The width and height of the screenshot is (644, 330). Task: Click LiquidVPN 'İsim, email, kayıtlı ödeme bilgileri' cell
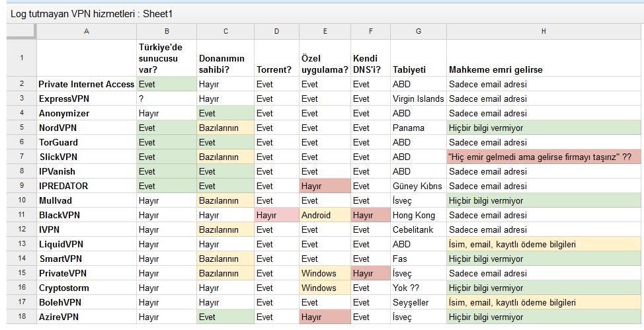543,244
